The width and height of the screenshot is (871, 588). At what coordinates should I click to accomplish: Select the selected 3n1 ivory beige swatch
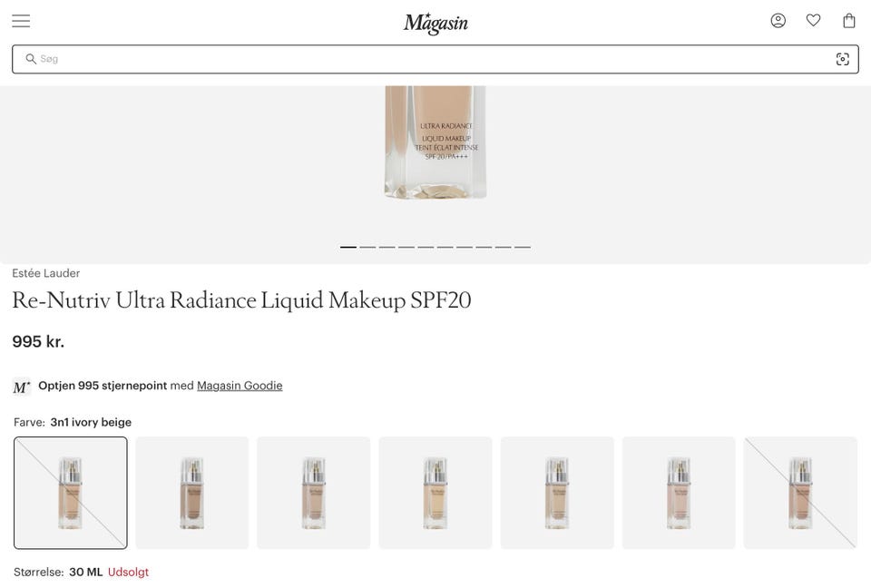71,493
